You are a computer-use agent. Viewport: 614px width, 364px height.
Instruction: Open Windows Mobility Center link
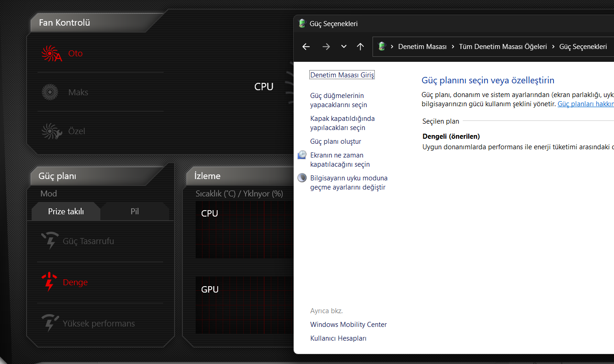pyautogui.click(x=348, y=325)
